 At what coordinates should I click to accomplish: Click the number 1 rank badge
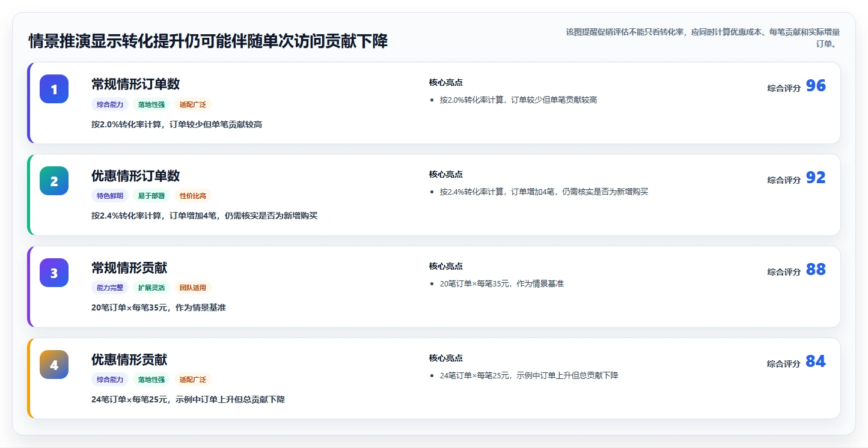(x=54, y=89)
